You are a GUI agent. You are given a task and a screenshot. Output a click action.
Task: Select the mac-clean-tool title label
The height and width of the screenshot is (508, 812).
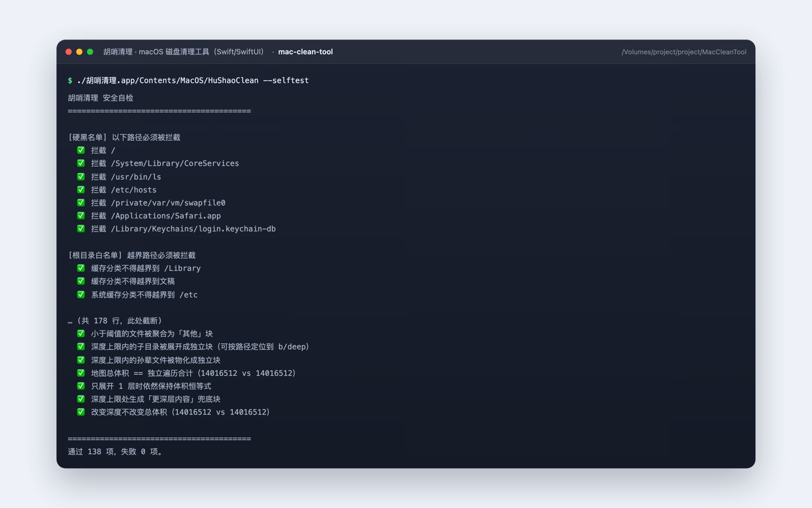(x=305, y=52)
